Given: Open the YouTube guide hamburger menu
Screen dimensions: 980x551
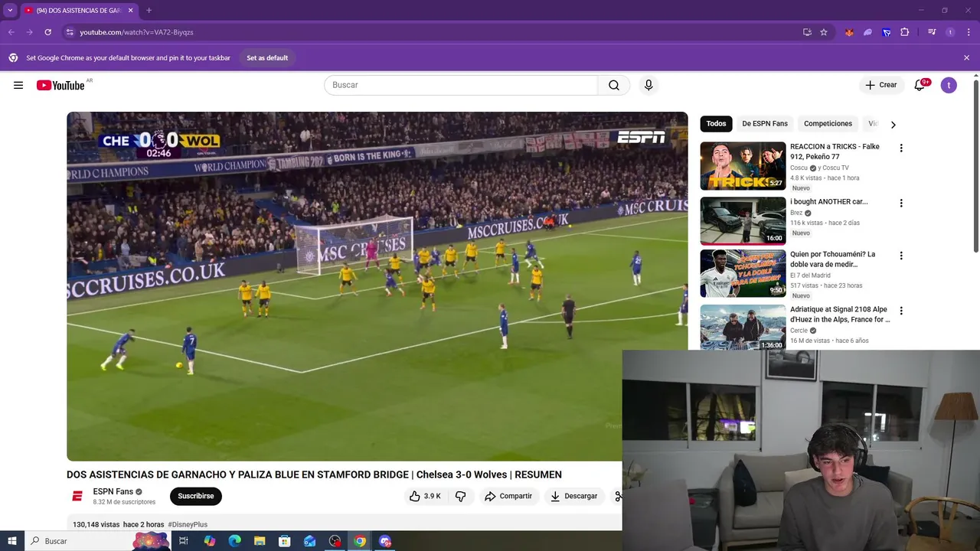Looking at the screenshot, I should click(x=18, y=85).
